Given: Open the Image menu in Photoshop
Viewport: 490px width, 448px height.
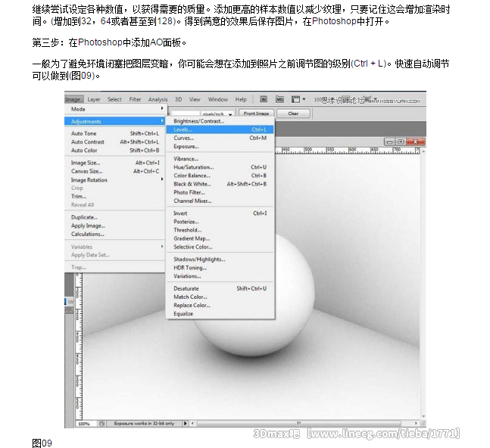Looking at the screenshot, I should click(x=73, y=99).
